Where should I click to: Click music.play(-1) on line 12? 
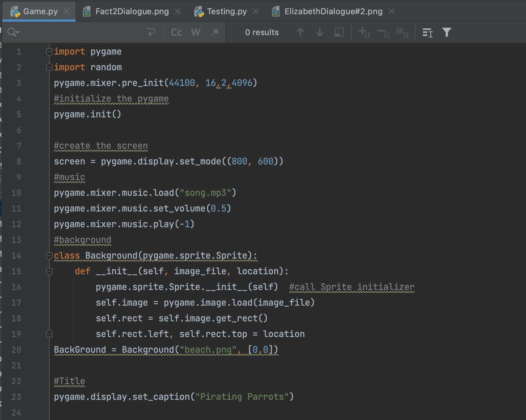pyautogui.click(x=160, y=224)
